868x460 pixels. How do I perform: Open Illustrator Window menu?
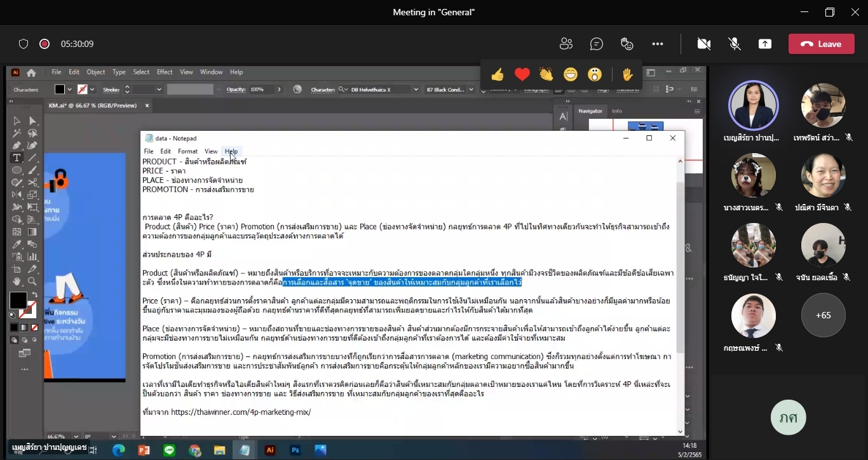[x=212, y=72]
